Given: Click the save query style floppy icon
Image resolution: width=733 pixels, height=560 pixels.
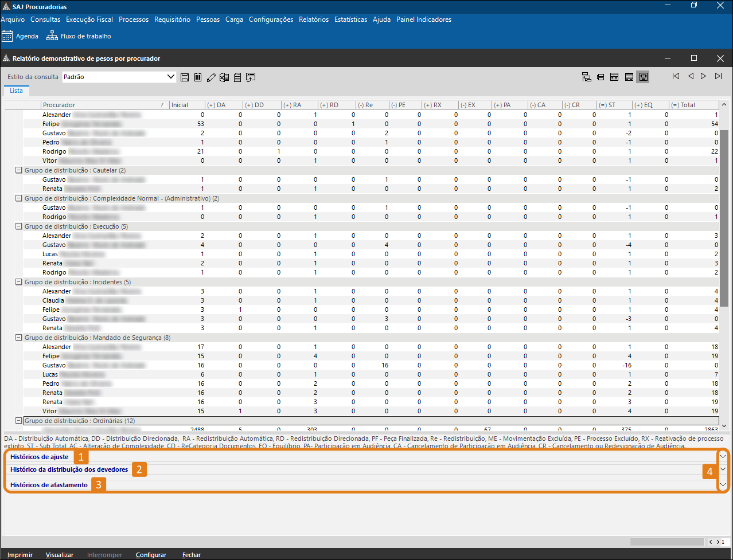Looking at the screenshot, I should tap(185, 77).
